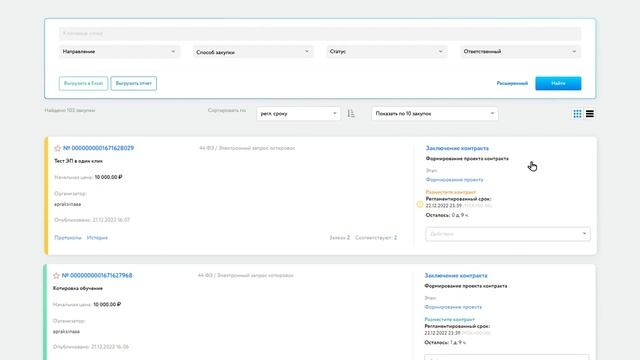Switch to grid tile view
The height and width of the screenshot is (360, 640).
click(x=577, y=114)
